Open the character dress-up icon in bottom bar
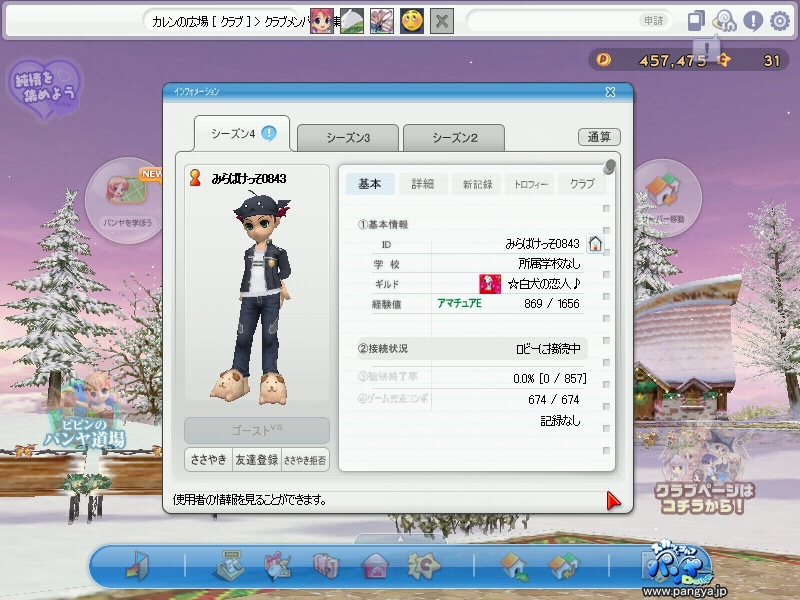Image resolution: width=800 pixels, height=600 pixels. coord(278,565)
